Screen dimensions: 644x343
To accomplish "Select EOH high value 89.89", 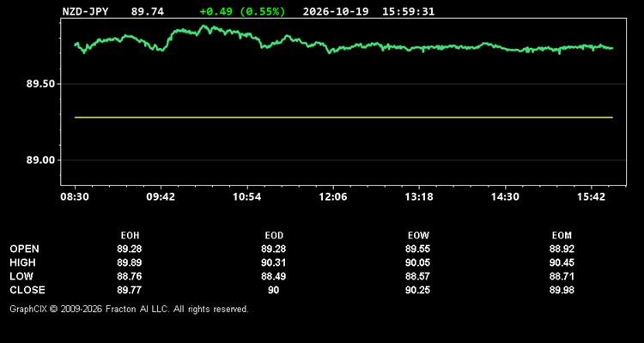I will point(130,262).
